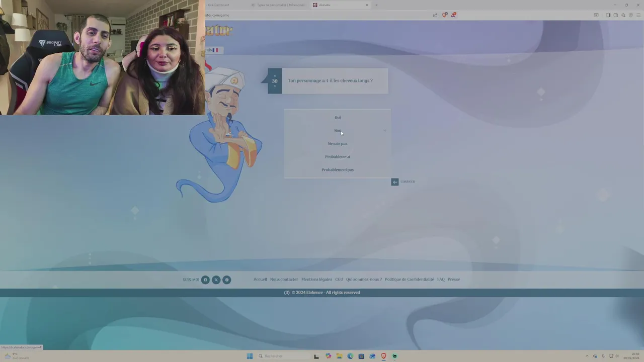Open the 'Politique de Confidentialité' link

point(409,280)
